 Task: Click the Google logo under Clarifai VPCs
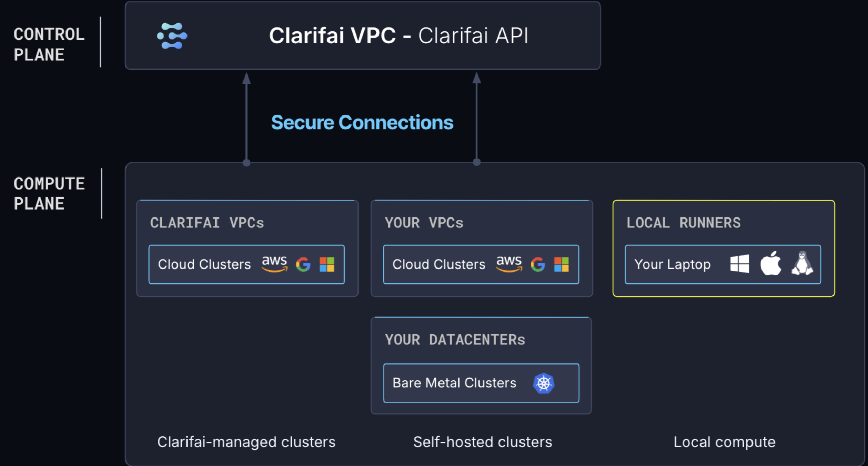coord(303,265)
